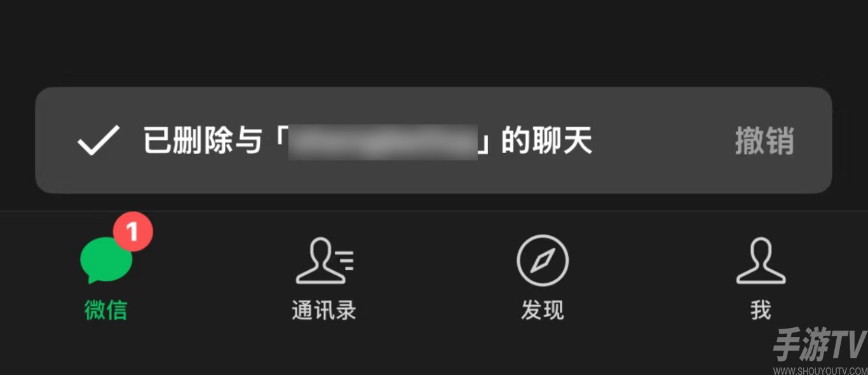Undo deletion with the 撤销 button
Screen dimensions: 868x375
(764, 140)
